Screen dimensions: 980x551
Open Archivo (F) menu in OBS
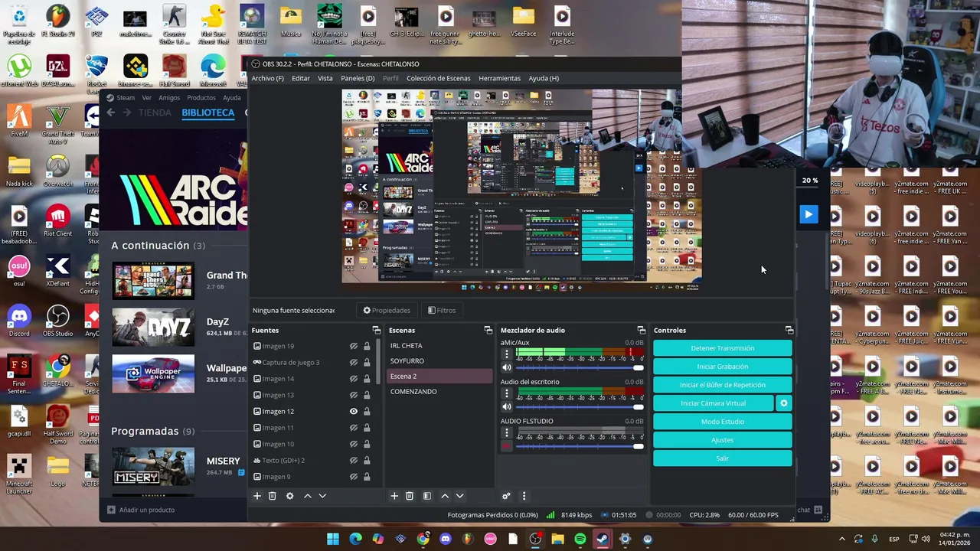click(x=267, y=78)
